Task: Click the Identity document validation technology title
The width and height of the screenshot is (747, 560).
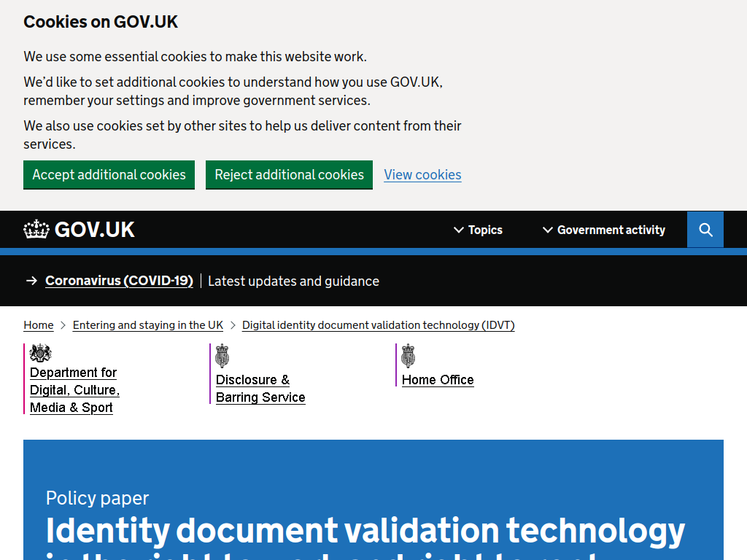Action: (x=365, y=537)
